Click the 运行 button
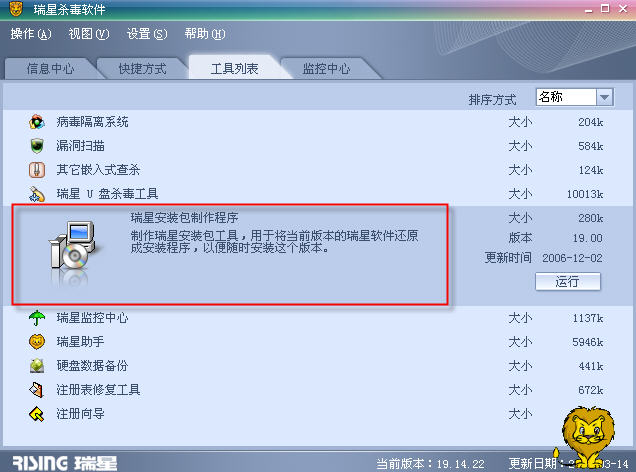Image resolution: width=636 pixels, height=472 pixels. click(567, 281)
